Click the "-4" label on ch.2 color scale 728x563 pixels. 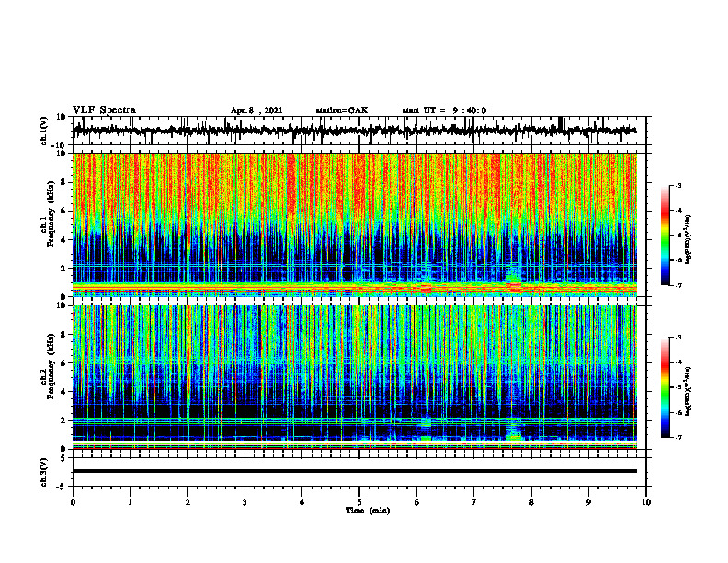678,362
